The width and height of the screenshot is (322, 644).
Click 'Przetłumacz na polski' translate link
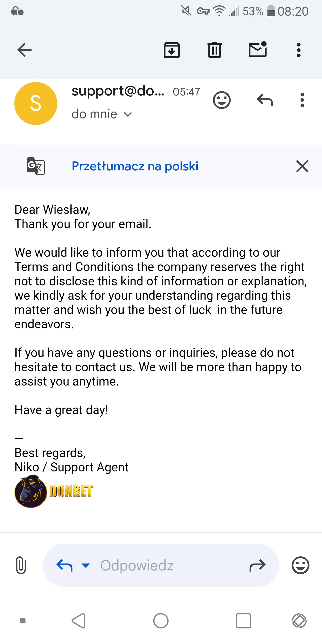(x=135, y=166)
